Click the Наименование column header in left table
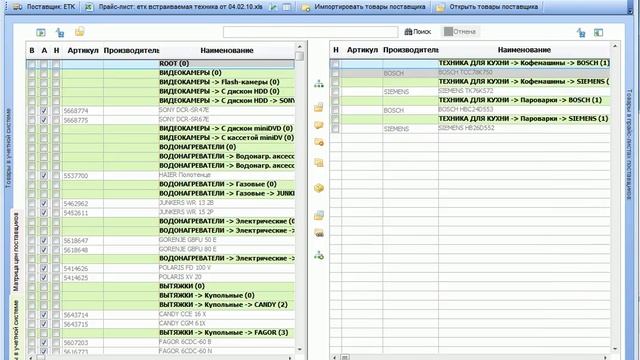Viewport: 640px width, 360px height. point(227,51)
